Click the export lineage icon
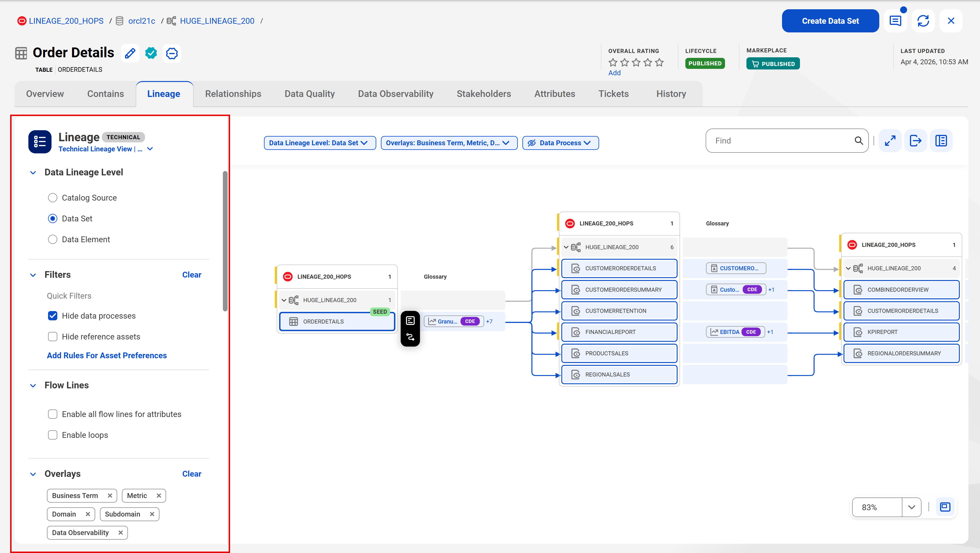The image size is (980, 553). click(916, 141)
